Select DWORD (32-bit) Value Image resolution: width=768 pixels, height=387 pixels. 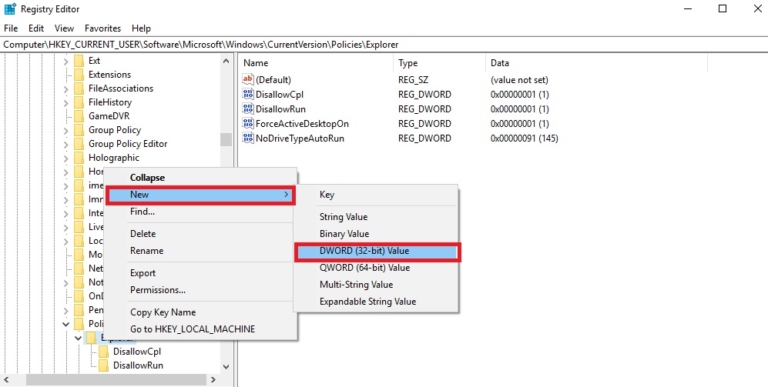point(377,251)
